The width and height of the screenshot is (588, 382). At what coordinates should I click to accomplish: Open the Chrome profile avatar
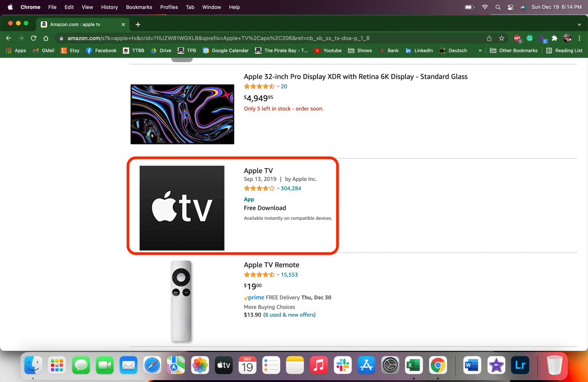567,38
